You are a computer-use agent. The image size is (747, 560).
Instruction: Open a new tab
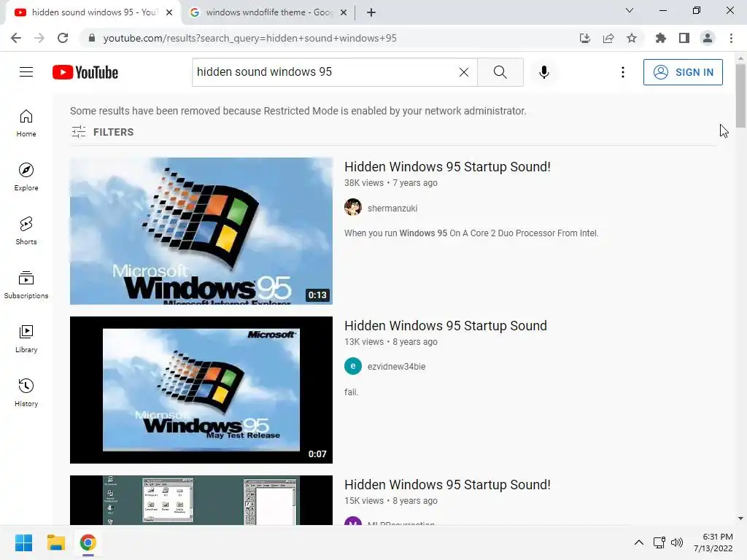[x=371, y=12]
